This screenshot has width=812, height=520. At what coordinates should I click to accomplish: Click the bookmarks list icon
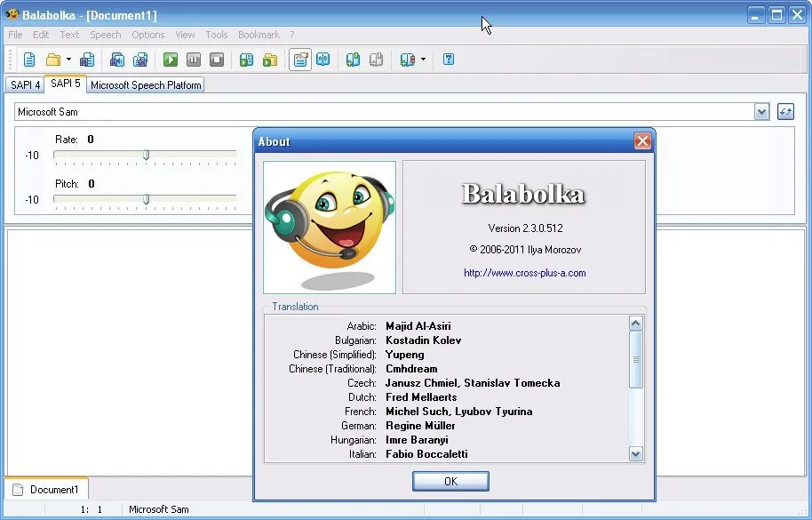(x=408, y=60)
